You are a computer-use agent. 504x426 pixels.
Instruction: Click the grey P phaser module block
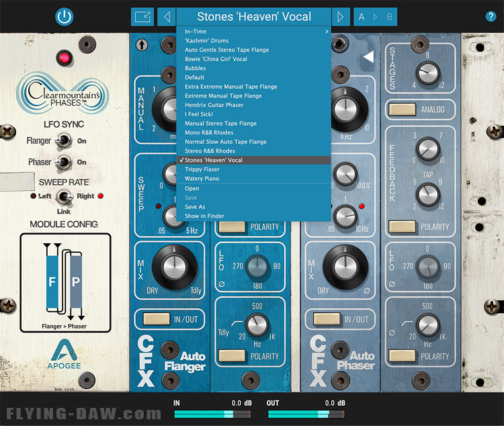click(x=76, y=282)
